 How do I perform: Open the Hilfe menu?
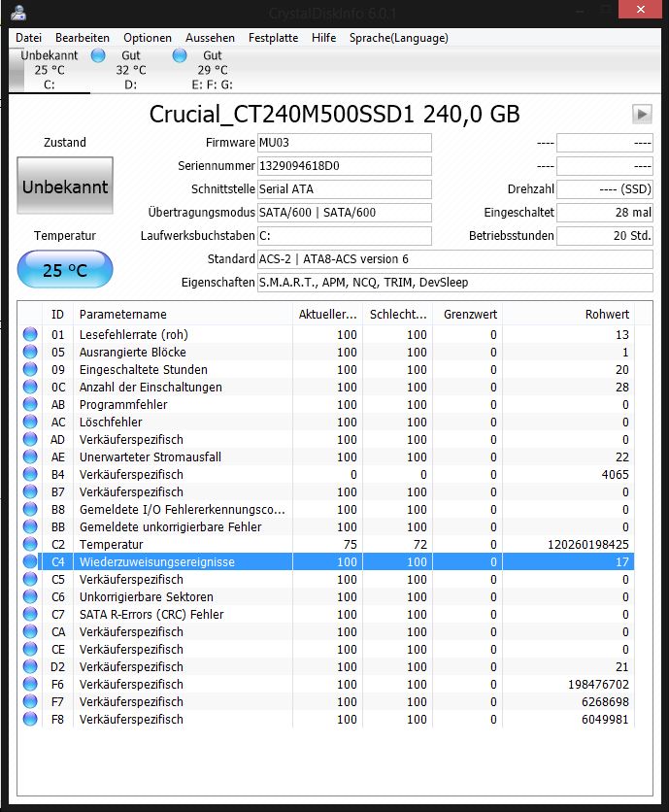[x=323, y=38]
